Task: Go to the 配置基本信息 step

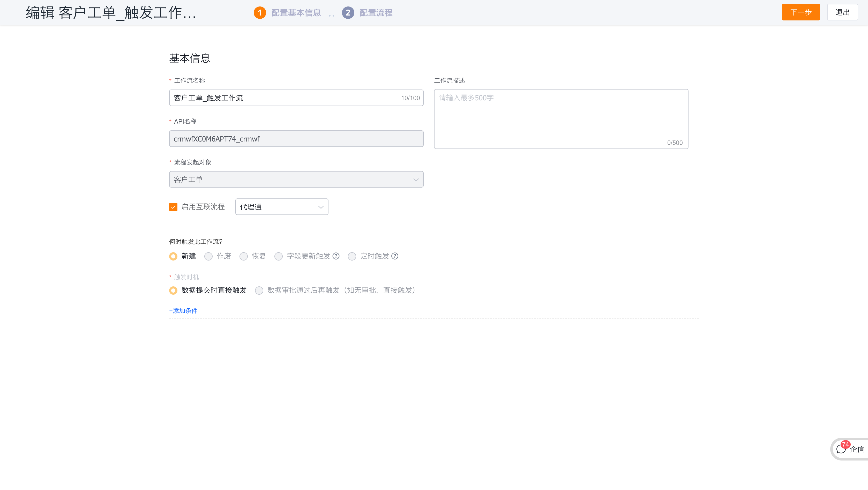Action: (x=296, y=13)
